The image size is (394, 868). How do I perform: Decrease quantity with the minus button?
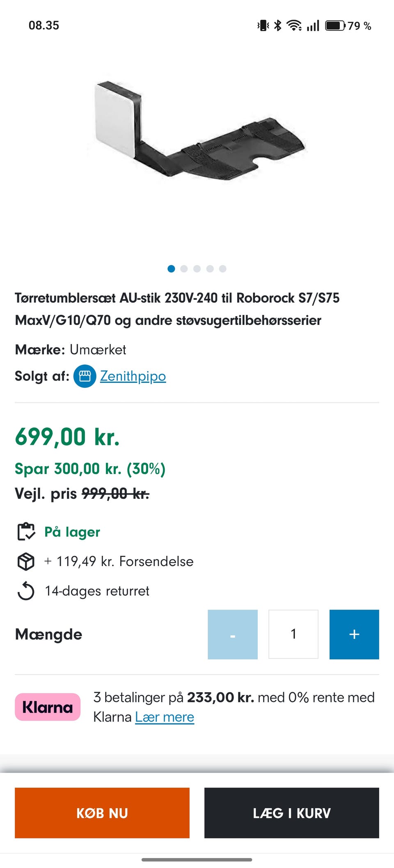(232, 634)
